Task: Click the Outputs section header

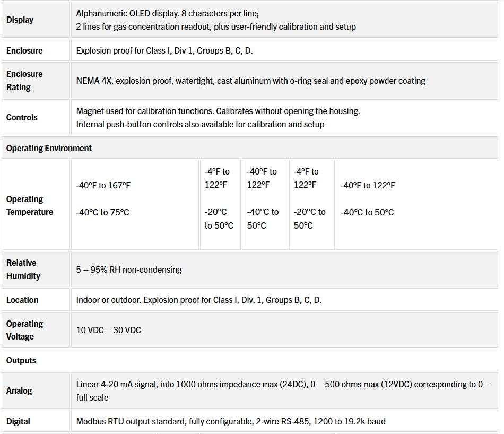Action: point(21,360)
